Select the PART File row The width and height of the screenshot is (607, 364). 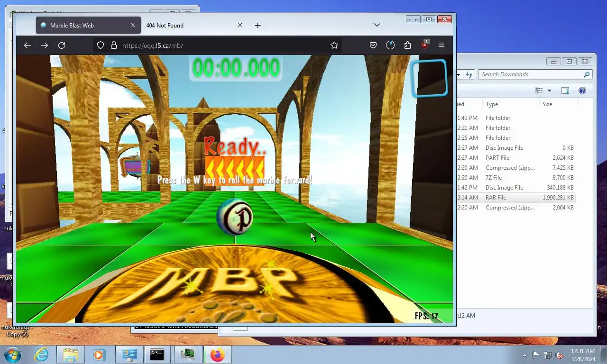pyautogui.click(x=516, y=158)
